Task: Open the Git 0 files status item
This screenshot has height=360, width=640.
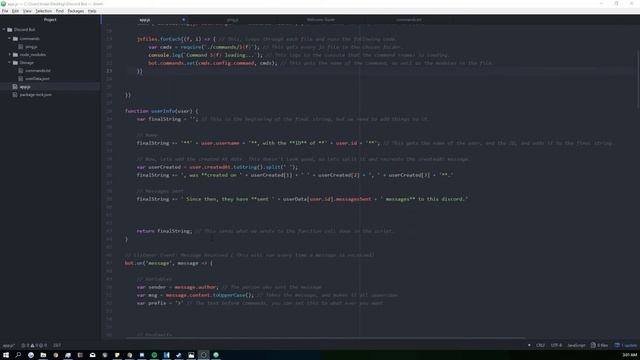Action: [x=599, y=345]
